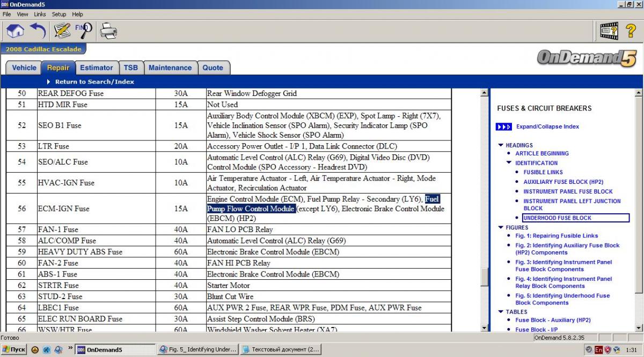This screenshot has width=644, height=357.
Task: Open the View menu
Action: (x=23, y=14)
